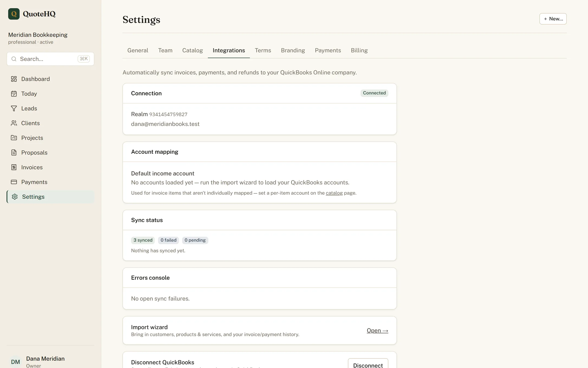The image size is (588, 368).
Task: Focus the Search input field
Action: tap(50, 59)
